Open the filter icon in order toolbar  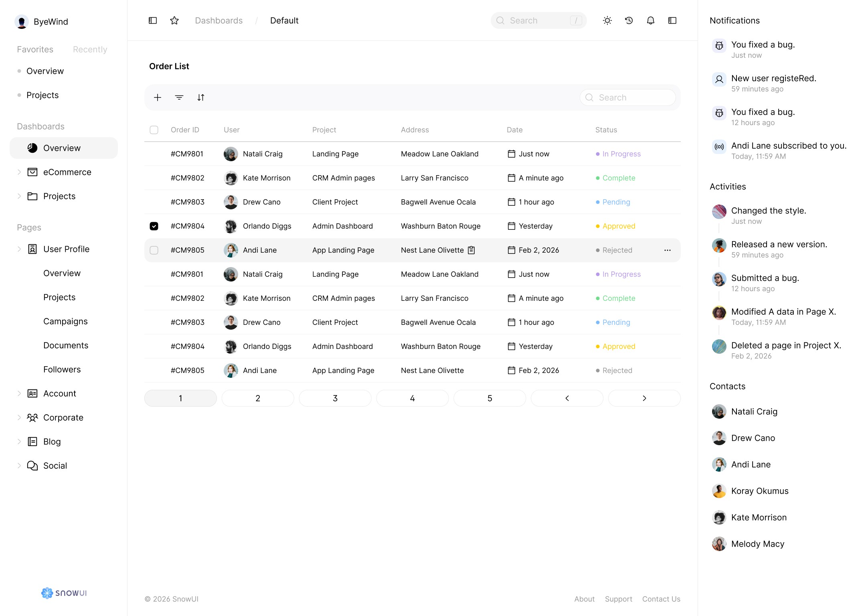[x=179, y=97]
